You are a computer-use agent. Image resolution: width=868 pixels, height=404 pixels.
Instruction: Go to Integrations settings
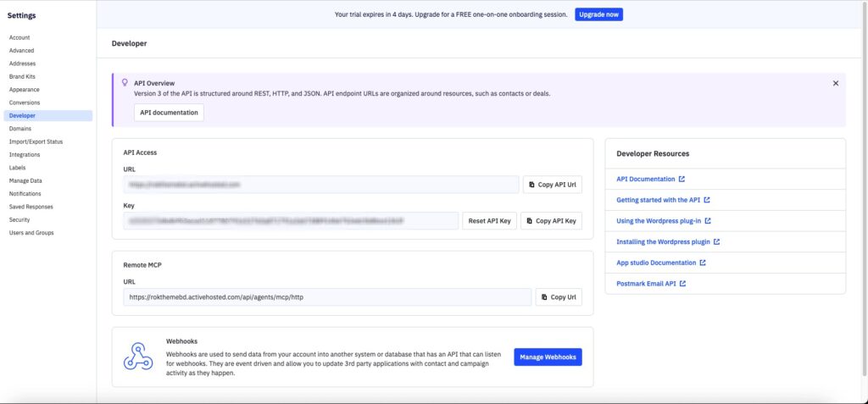click(x=25, y=155)
